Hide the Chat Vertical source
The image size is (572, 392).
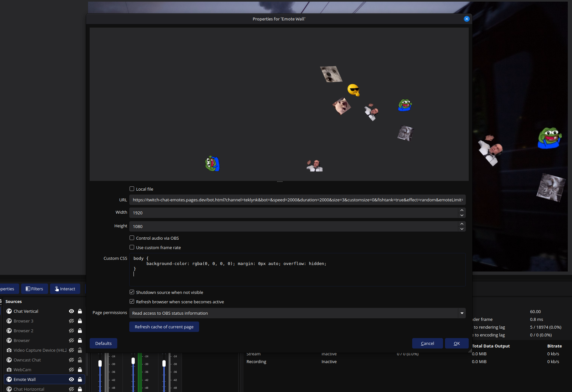point(71,311)
